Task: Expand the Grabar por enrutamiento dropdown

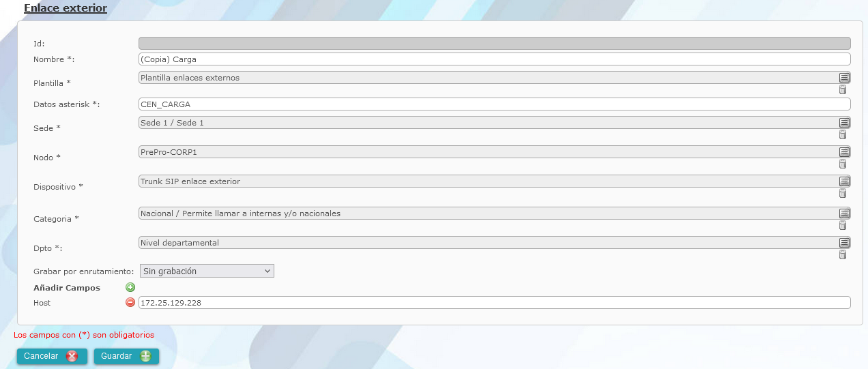Action: coord(207,271)
